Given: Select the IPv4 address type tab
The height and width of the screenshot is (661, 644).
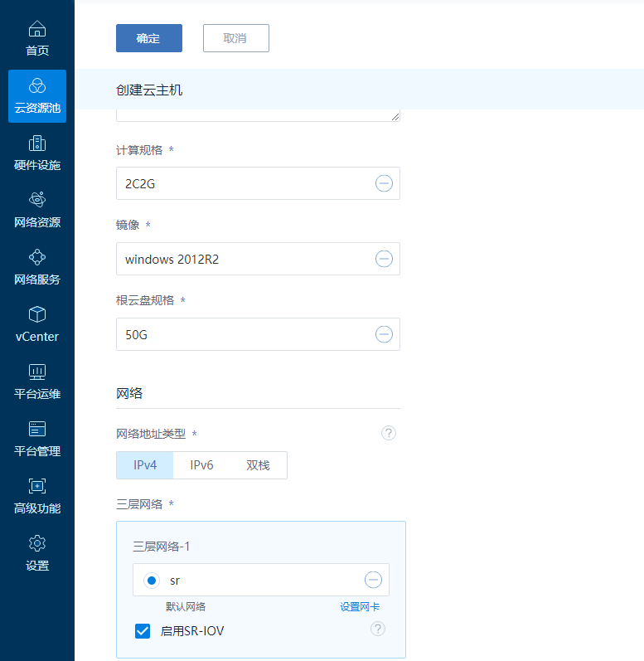Looking at the screenshot, I should (145, 465).
